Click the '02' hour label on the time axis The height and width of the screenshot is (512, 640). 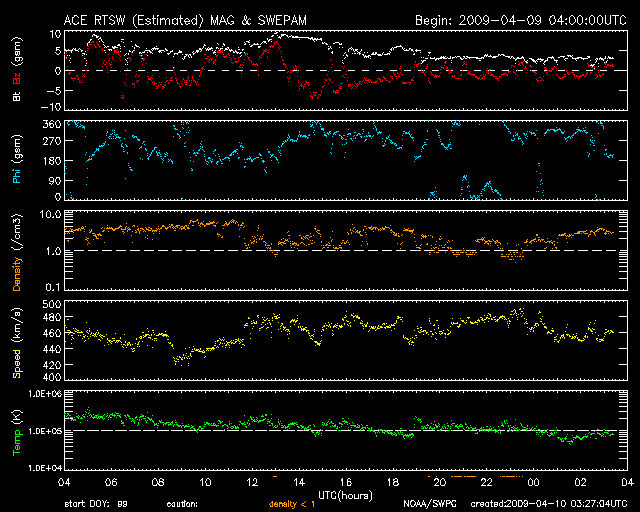pyautogui.click(x=580, y=482)
